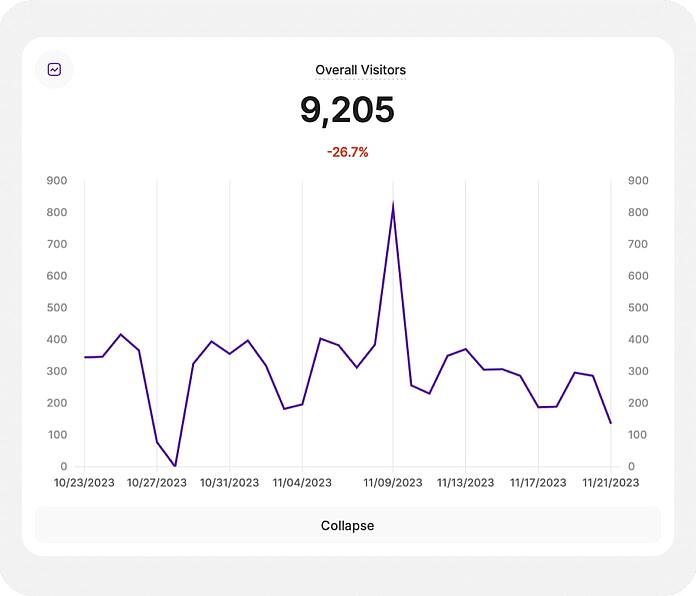
Task: Click the 10/31/2023 x-axis date label
Action: (229, 482)
